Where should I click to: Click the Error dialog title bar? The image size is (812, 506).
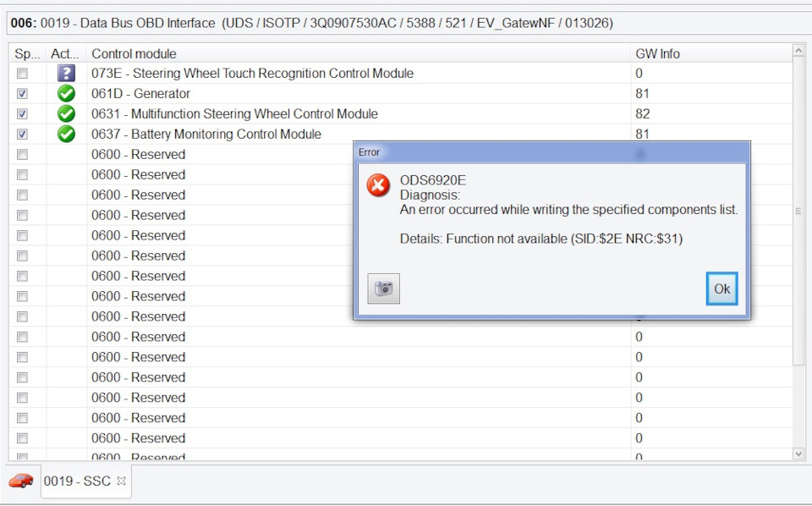(x=552, y=152)
